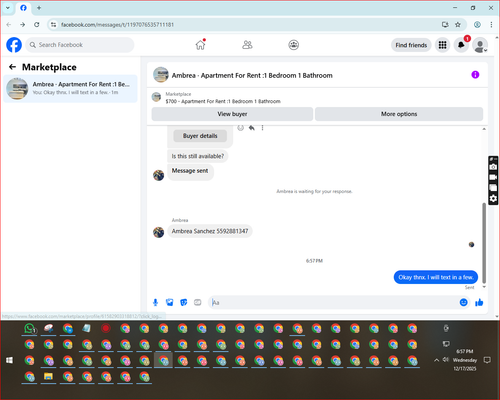Image resolution: width=500 pixels, height=400 pixels.
Task: Click the Buyer details button
Action: 200,136
